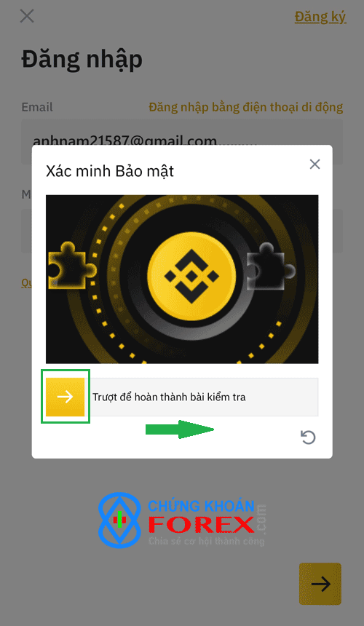Click the Chứng Khoán Forex logo emblem
The width and height of the screenshot is (364, 626).
tap(119, 520)
